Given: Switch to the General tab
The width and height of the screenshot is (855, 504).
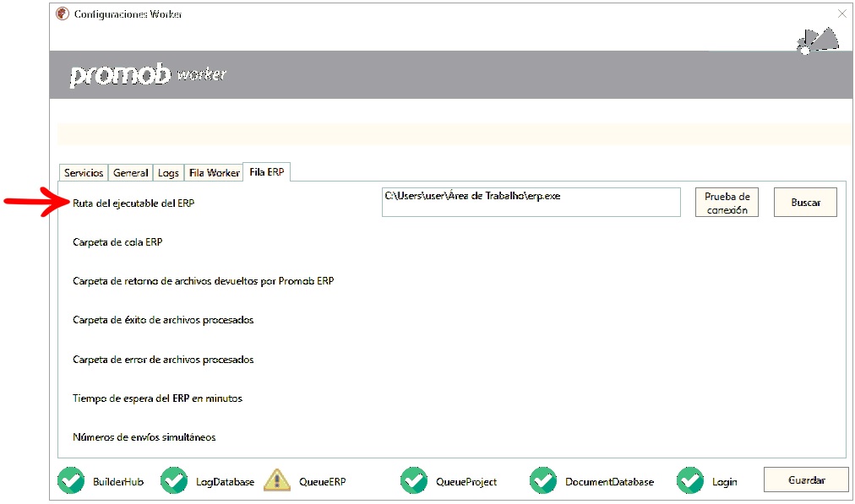Looking at the screenshot, I should tap(130, 173).
